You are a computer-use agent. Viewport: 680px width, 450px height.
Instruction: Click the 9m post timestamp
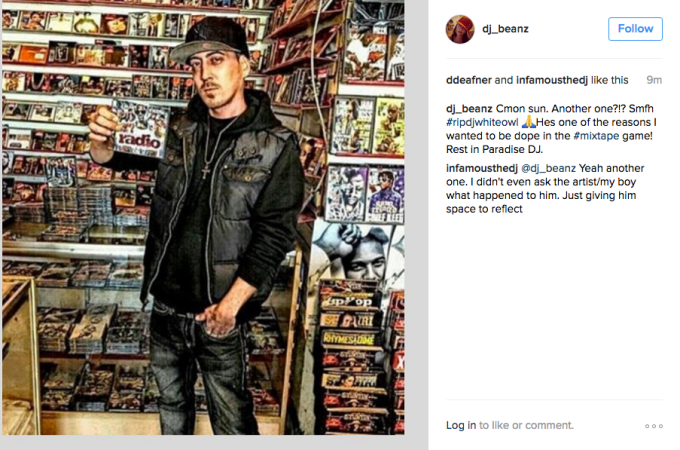(x=654, y=80)
